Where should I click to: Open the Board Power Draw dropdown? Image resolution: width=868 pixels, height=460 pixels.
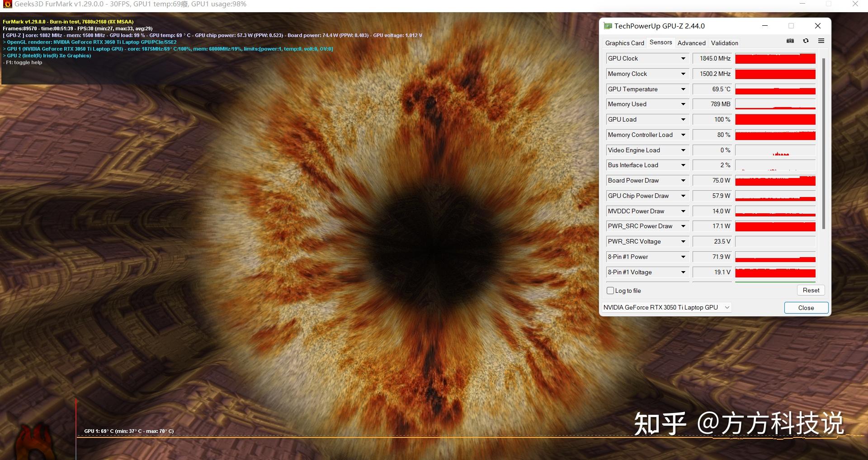[x=683, y=181]
